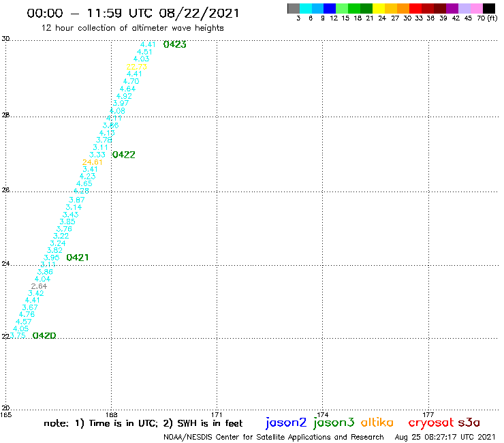The image size is (504, 443).
Task: Click the 4.03 wave height reading
Action: pyautogui.click(x=142, y=59)
